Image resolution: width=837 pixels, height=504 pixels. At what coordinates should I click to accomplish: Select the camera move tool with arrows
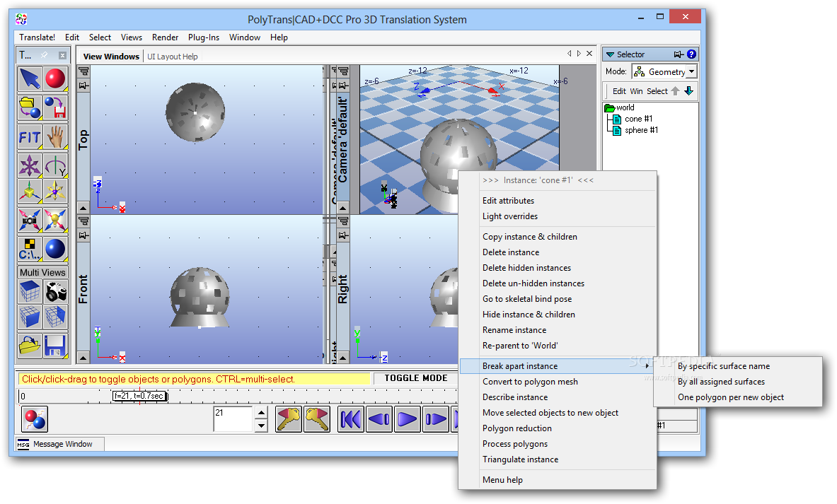pos(30,220)
